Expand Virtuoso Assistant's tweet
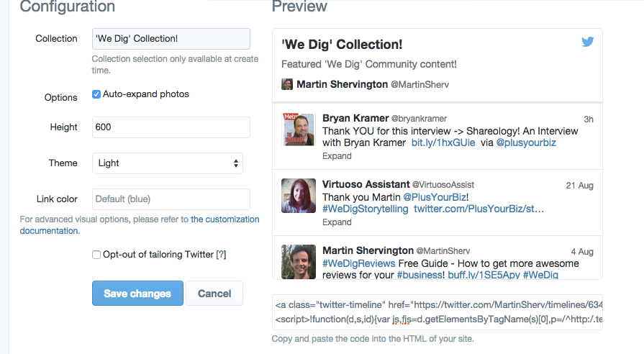 click(x=337, y=222)
